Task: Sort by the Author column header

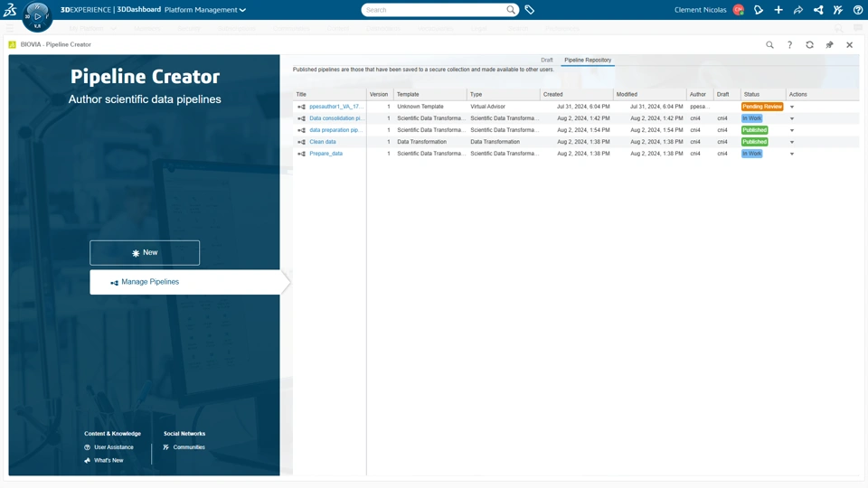Action: (700, 94)
